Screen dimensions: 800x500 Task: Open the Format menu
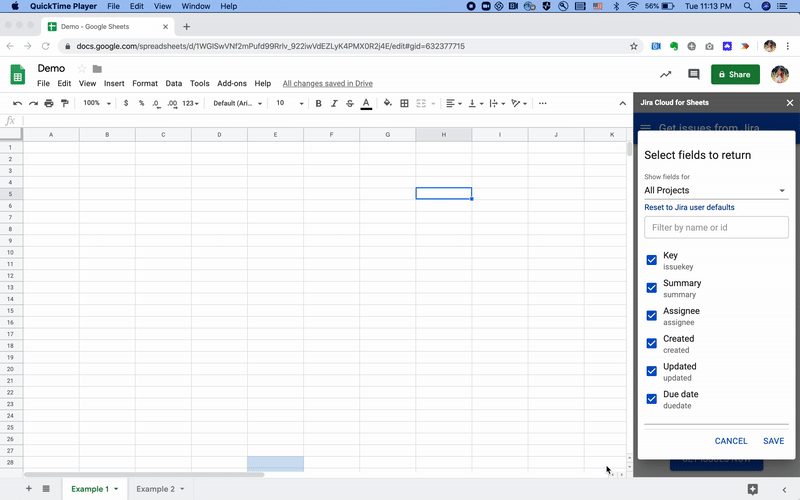(x=145, y=83)
